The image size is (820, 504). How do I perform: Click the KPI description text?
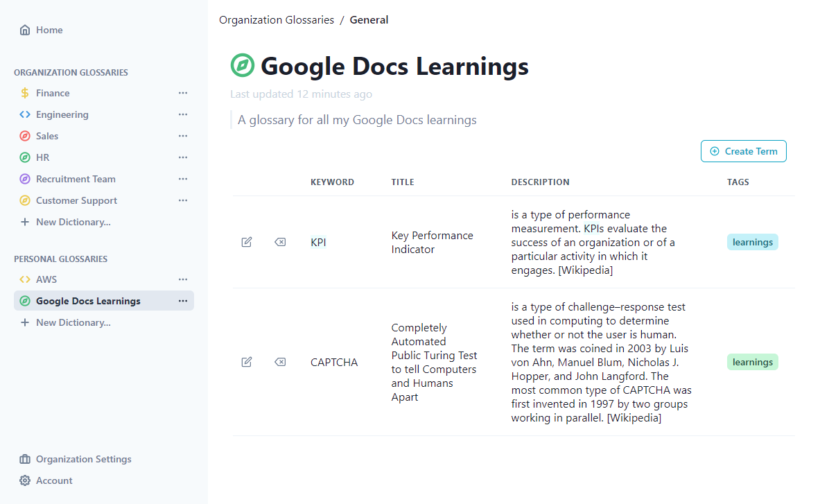point(593,242)
